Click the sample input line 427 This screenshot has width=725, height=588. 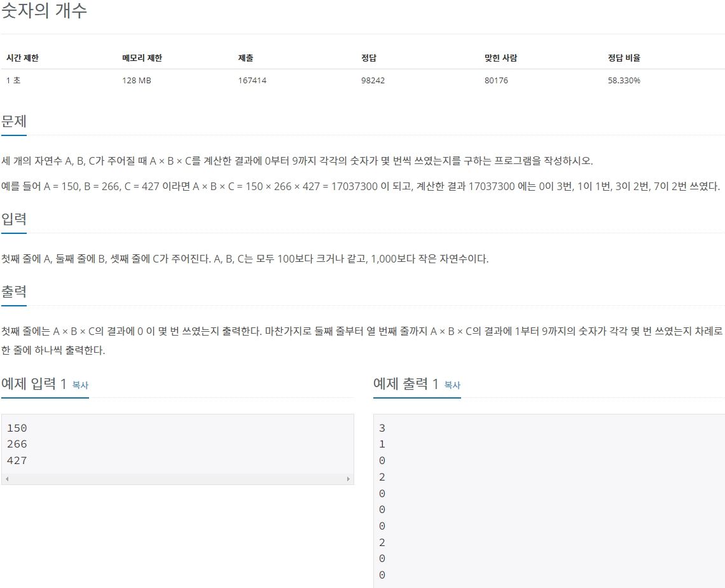(17, 460)
